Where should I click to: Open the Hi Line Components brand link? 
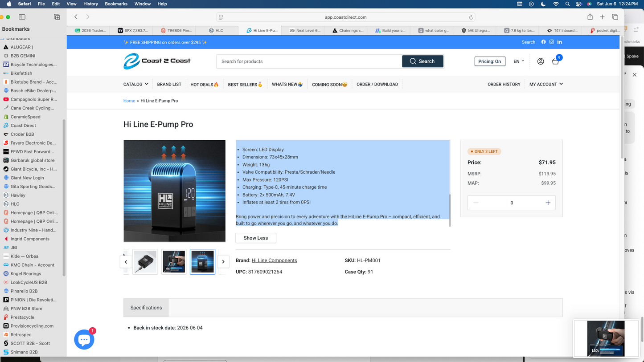274,260
